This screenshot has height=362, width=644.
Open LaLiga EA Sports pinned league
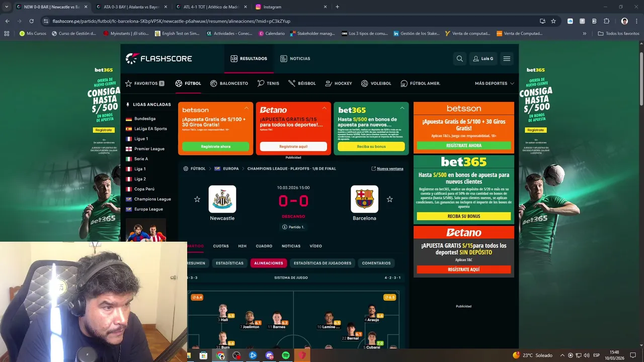point(150,129)
